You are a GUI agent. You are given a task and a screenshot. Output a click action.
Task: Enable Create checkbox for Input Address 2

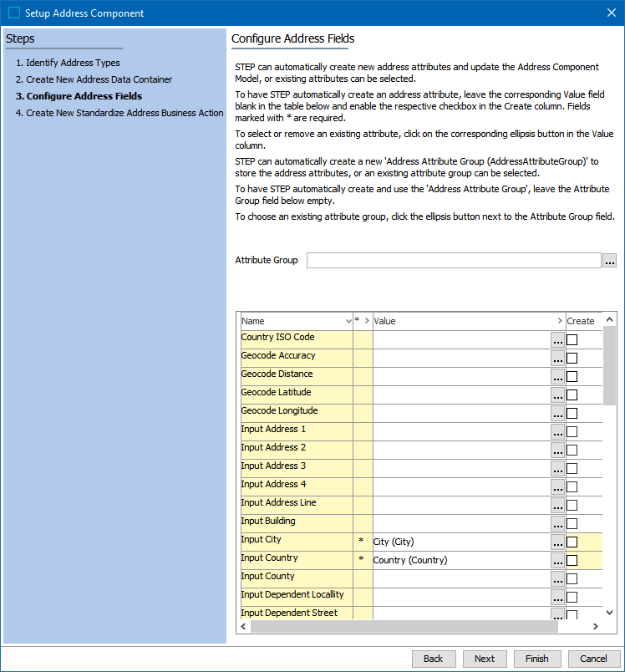click(x=572, y=451)
